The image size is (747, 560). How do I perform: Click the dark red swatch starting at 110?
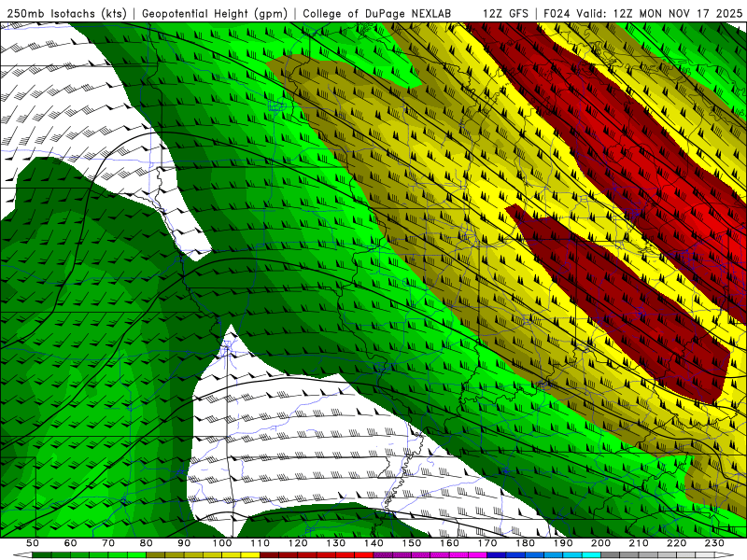269,555
